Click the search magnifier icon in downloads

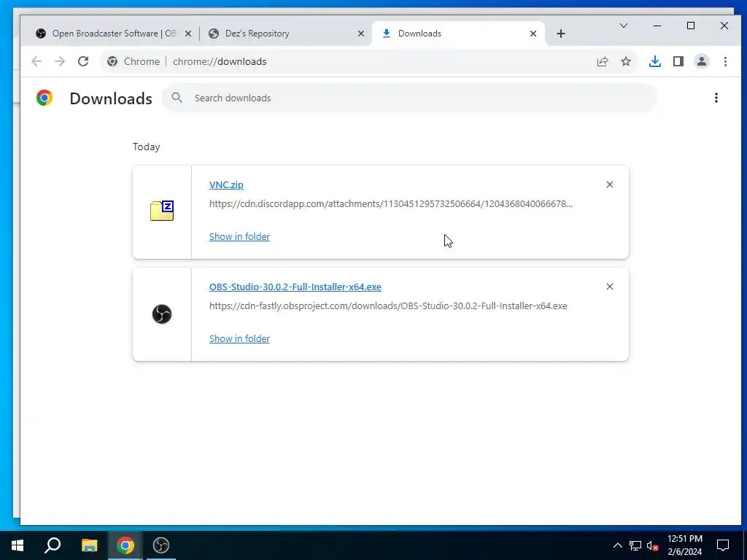[177, 98]
